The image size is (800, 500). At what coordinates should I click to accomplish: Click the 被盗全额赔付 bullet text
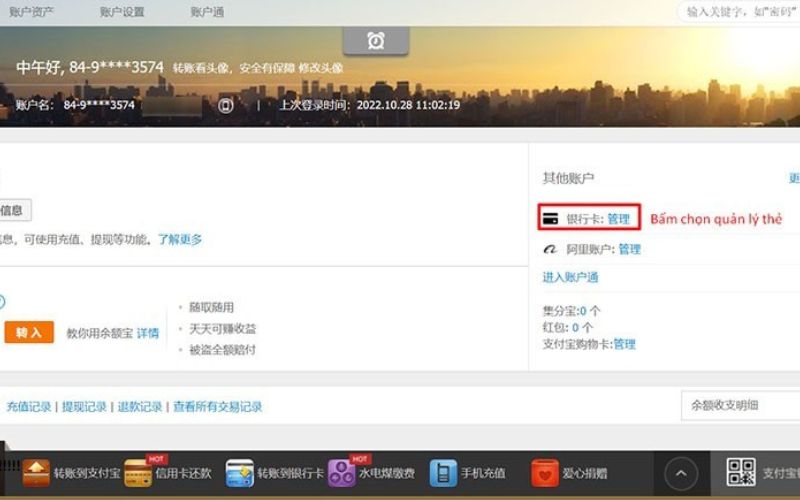click(223, 350)
